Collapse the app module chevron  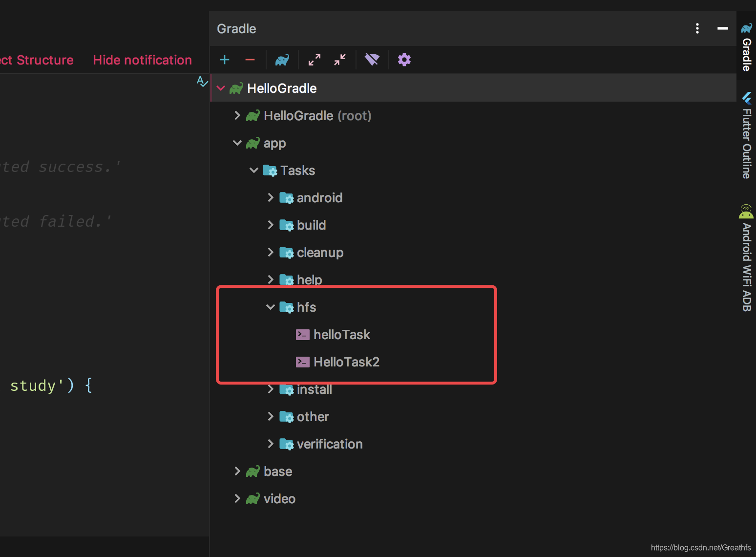coord(237,143)
